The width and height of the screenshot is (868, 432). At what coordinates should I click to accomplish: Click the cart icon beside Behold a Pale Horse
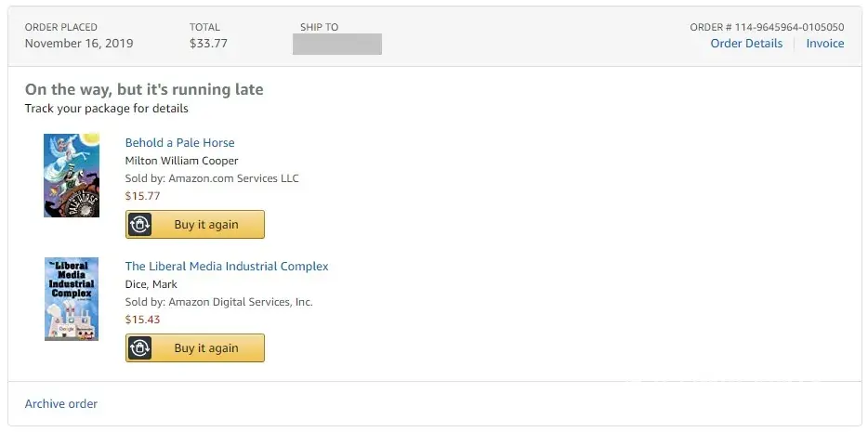(139, 225)
